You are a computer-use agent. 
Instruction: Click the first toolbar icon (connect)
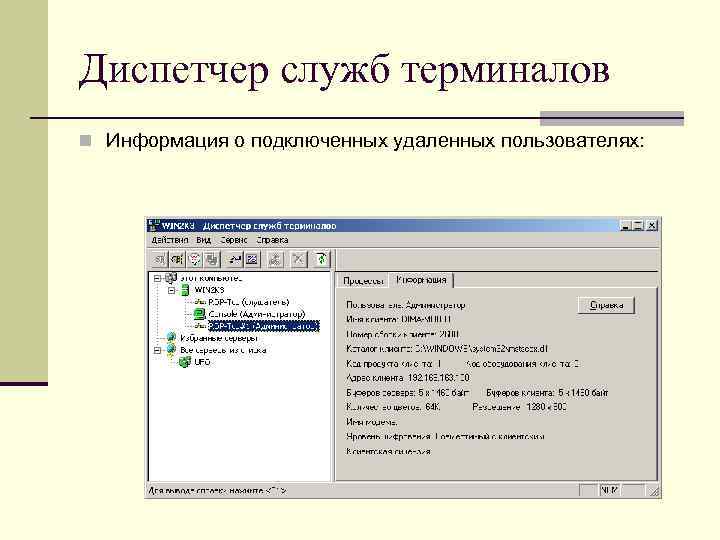click(159, 259)
